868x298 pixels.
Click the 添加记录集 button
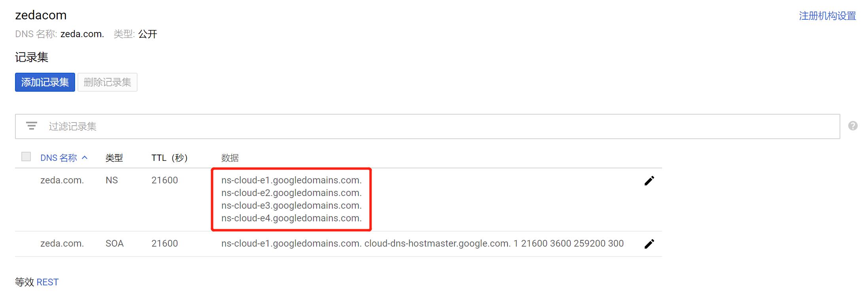(45, 82)
